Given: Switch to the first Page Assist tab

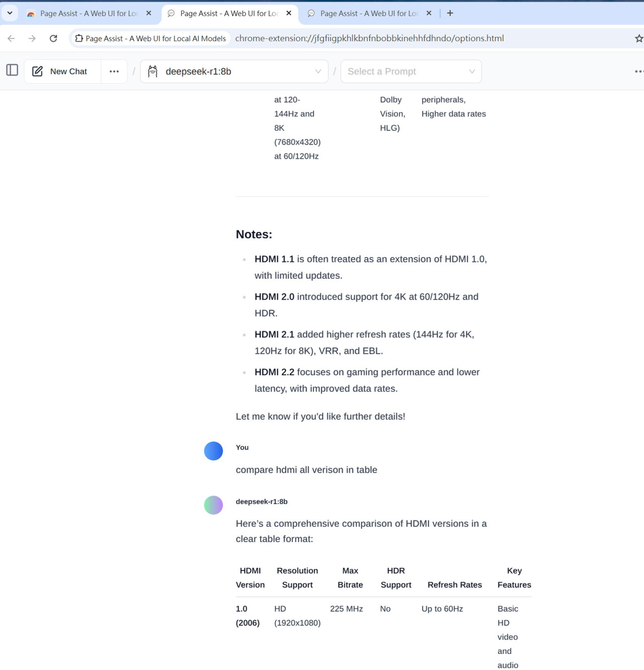Looking at the screenshot, I should click(x=86, y=14).
